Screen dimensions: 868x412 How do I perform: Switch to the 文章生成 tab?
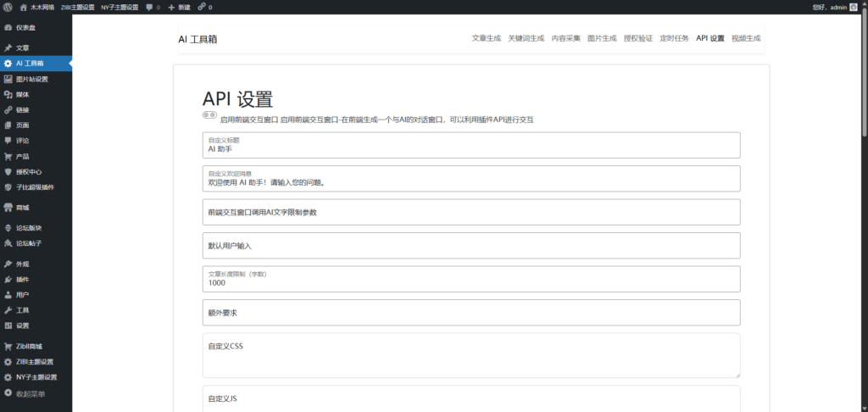pos(486,39)
